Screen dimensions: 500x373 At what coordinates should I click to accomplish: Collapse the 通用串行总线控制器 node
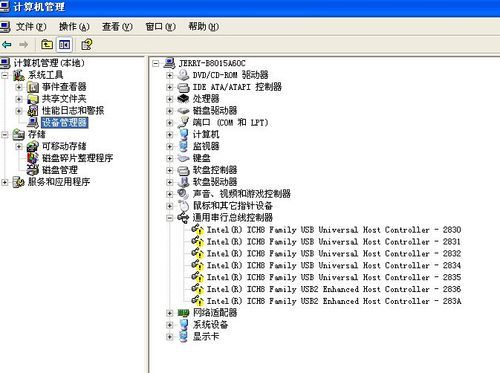click(169, 218)
